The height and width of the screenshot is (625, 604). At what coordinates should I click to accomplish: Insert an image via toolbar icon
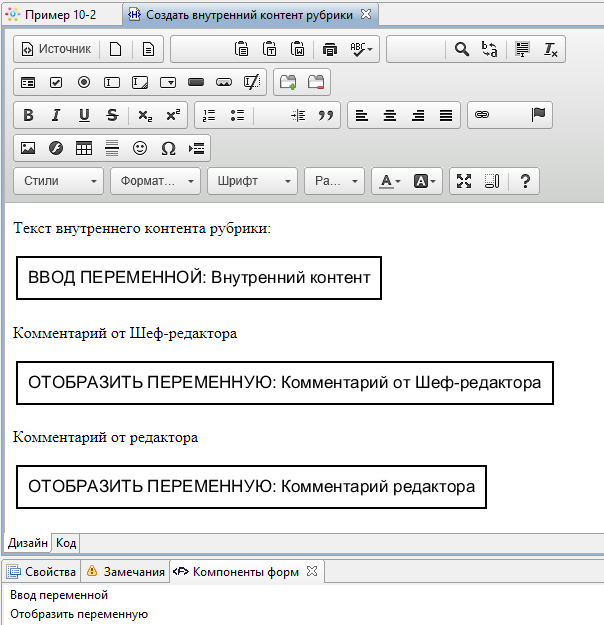(28, 148)
